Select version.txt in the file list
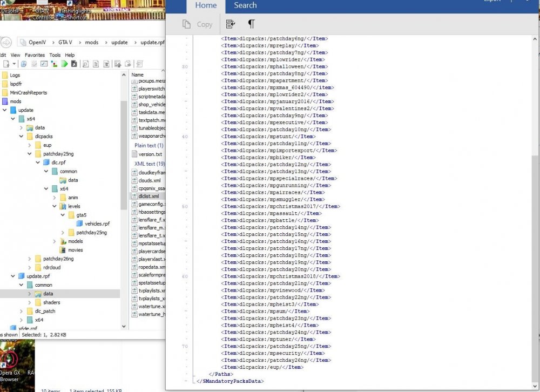The height and width of the screenshot is (392, 540). pyautogui.click(x=150, y=154)
